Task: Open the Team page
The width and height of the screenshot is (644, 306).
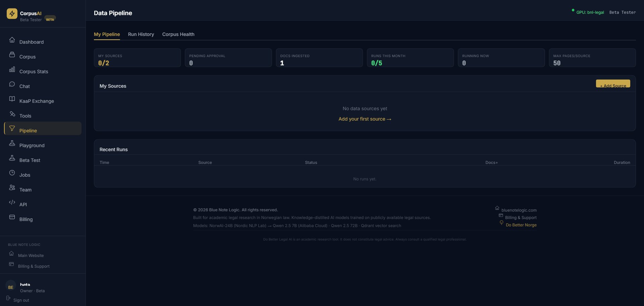Action: [25, 189]
